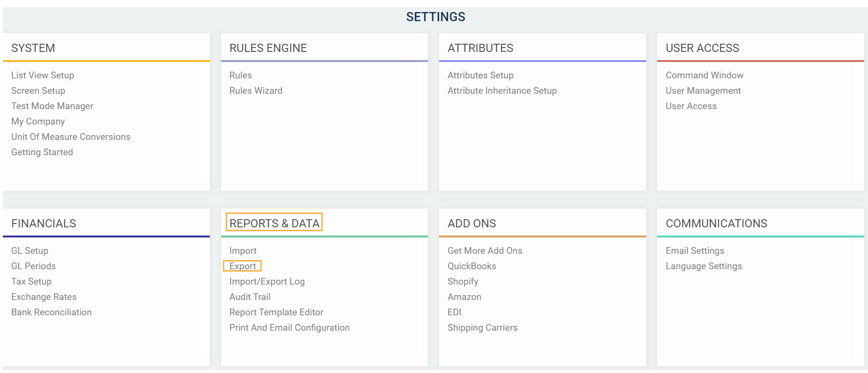
Task: Open Bank Reconciliation
Action: click(x=51, y=312)
